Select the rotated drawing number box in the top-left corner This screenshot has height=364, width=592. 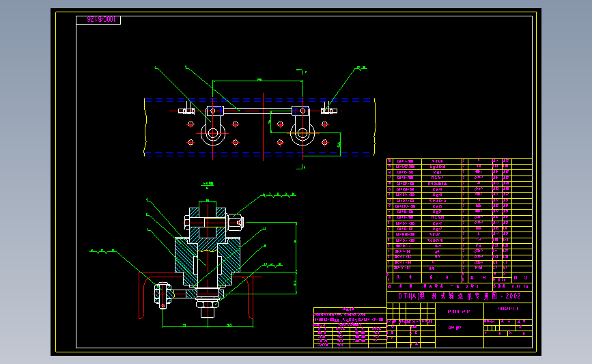point(98,20)
